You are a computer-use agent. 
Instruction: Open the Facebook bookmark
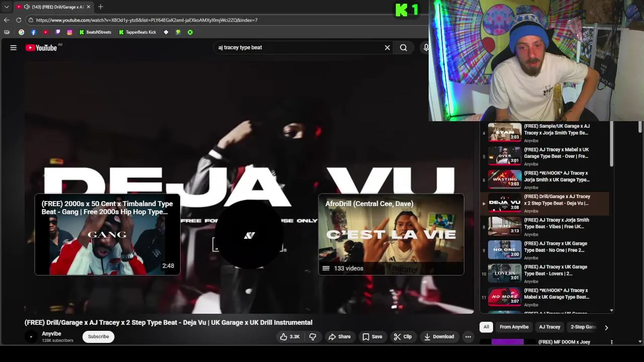coord(33,32)
